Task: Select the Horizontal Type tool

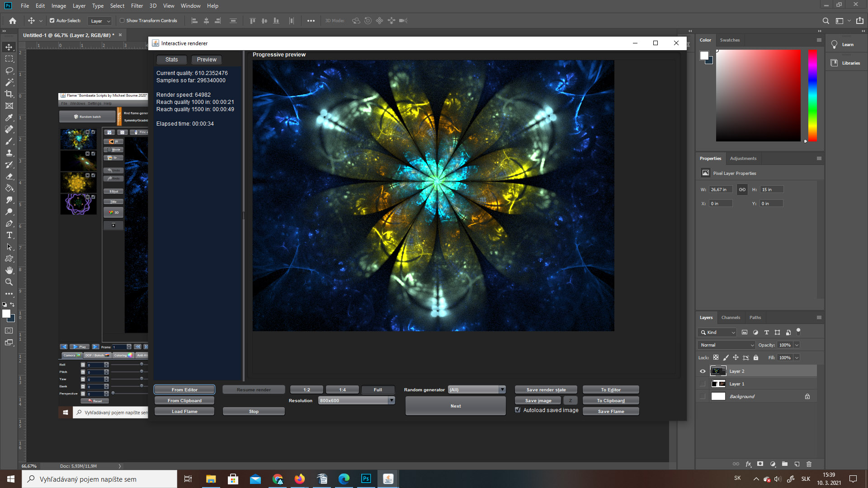Action: pos(9,235)
